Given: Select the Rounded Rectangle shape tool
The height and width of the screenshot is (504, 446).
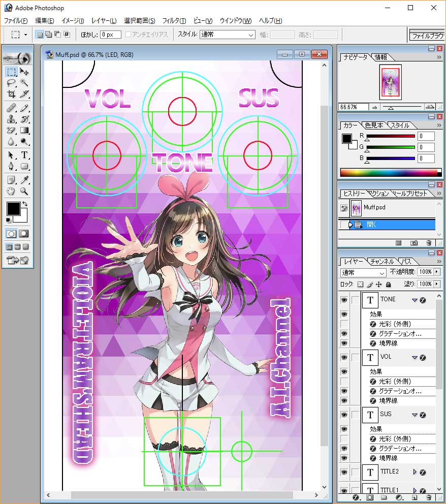Looking at the screenshot, I should [x=24, y=166].
